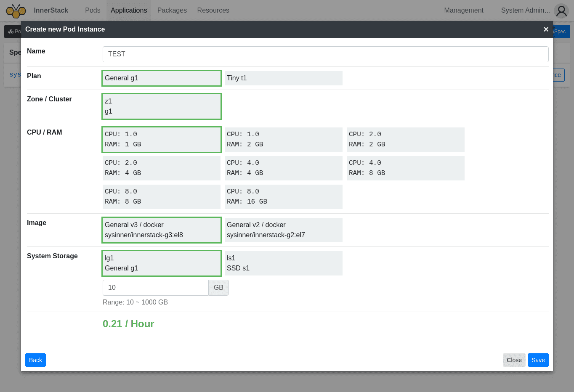The height and width of the screenshot is (392, 574).
Task: Click the Save button
Action: click(x=538, y=360)
